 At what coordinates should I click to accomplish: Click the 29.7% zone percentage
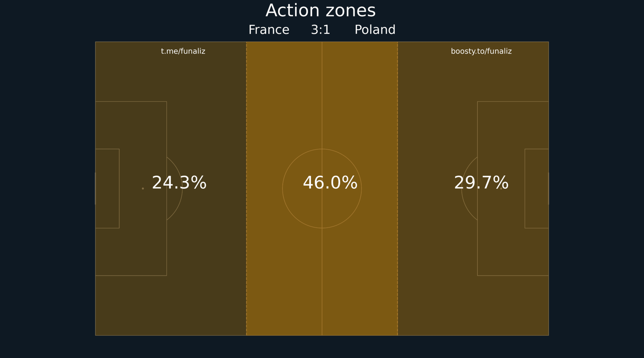pos(481,183)
